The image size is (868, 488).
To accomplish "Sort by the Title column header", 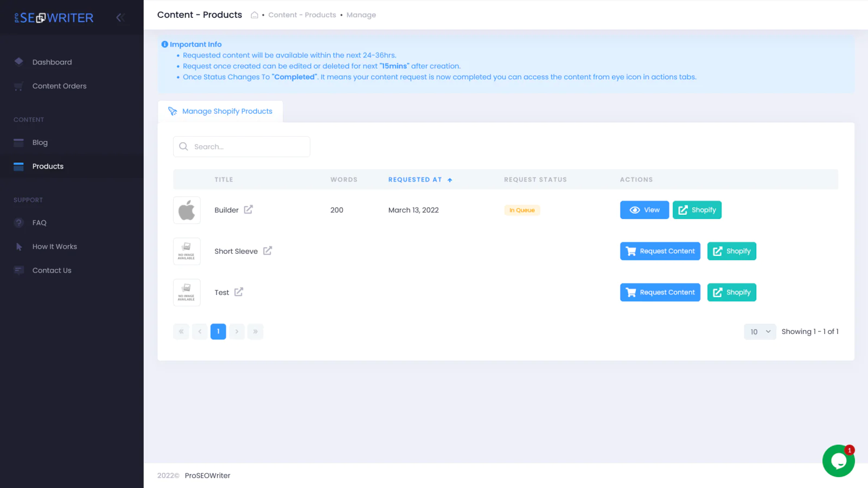I will [224, 179].
